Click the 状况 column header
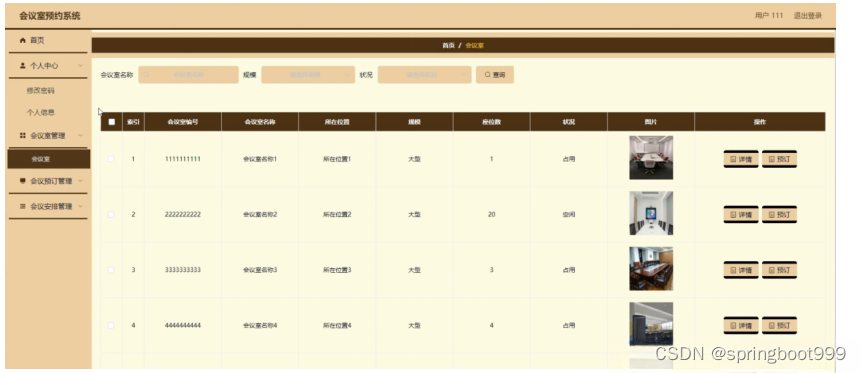This screenshot has width=861, height=373. click(568, 122)
